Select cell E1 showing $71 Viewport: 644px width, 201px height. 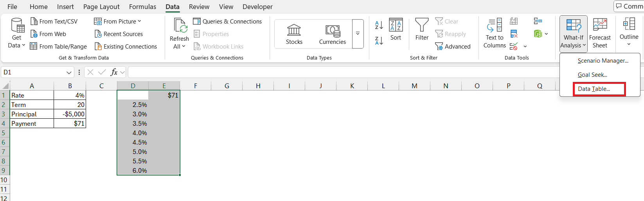click(x=164, y=95)
